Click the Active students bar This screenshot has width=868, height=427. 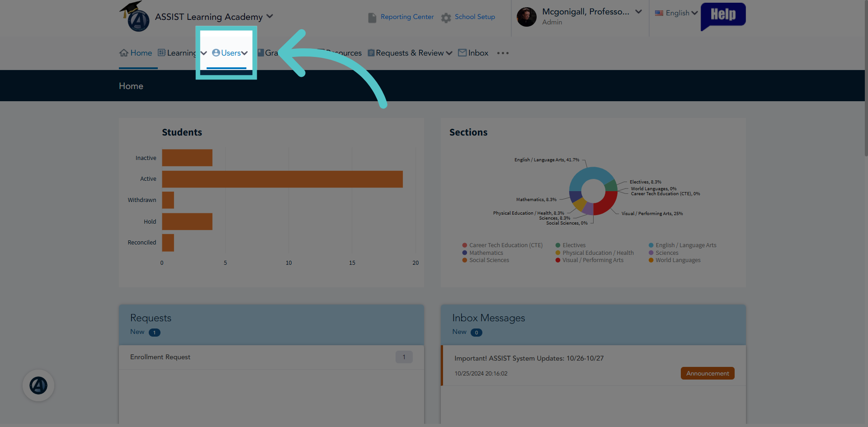pyautogui.click(x=283, y=179)
